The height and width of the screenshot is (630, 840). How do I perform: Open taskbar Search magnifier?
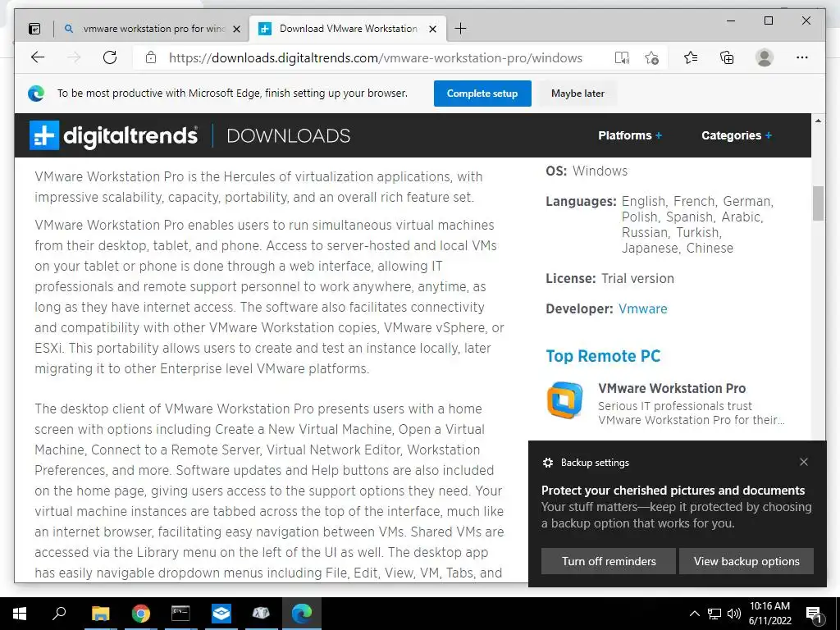coord(59,614)
